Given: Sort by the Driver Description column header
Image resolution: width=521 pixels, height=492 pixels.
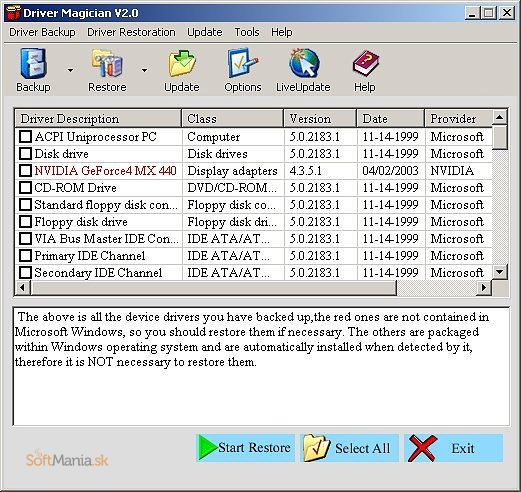Looking at the screenshot, I should coord(98,119).
